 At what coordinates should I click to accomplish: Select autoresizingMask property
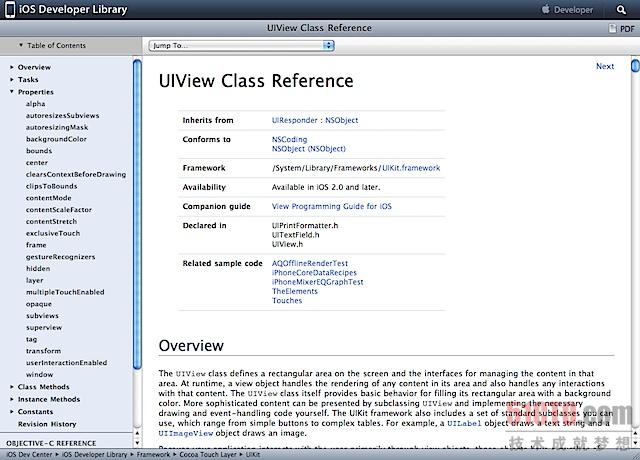click(x=57, y=127)
